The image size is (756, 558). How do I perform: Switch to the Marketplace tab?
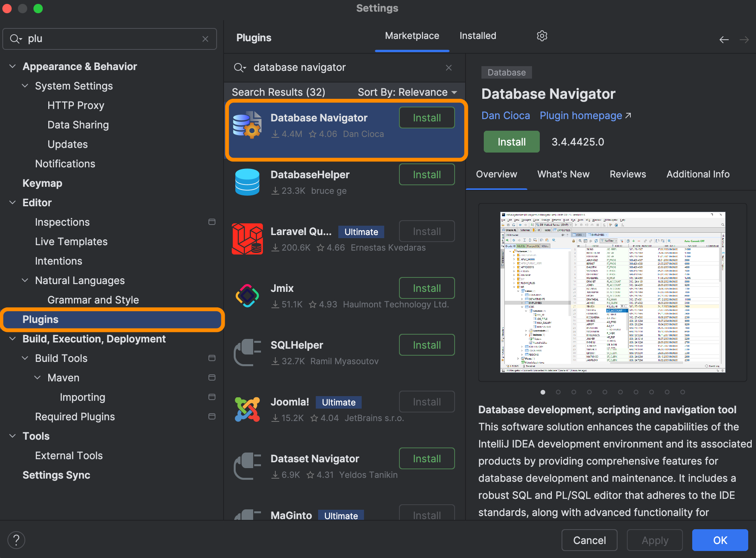pyautogui.click(x=412, y=36)
